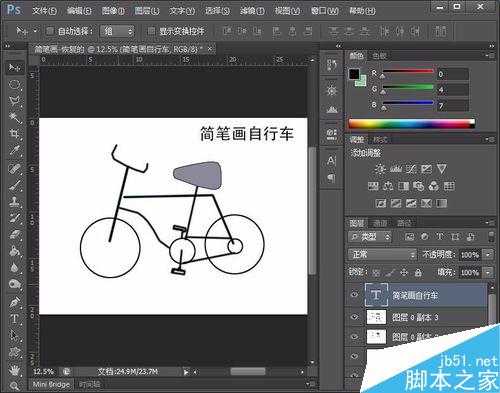The image size is (500, 393).
Task: Open the Character panel icon in dock
Action: [331, 161]
